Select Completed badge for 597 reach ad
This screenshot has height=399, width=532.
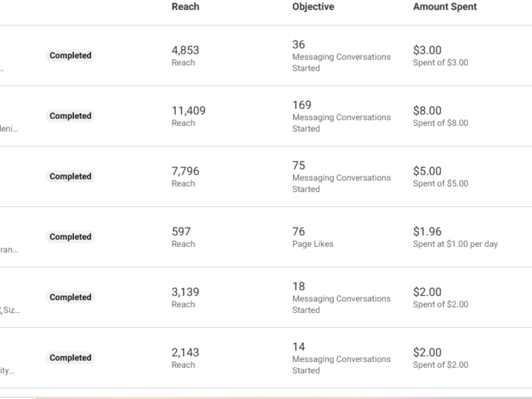pyautogui.click(x=70, y=237)
